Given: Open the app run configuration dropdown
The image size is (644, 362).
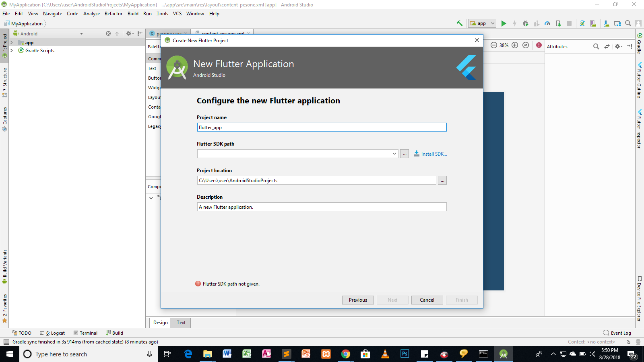Looking at the screenshot, I should coord(492,23).
